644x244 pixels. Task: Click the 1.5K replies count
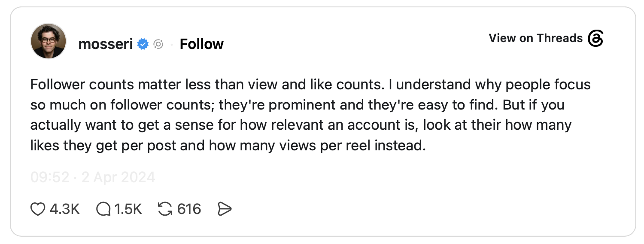click(128, 209)
